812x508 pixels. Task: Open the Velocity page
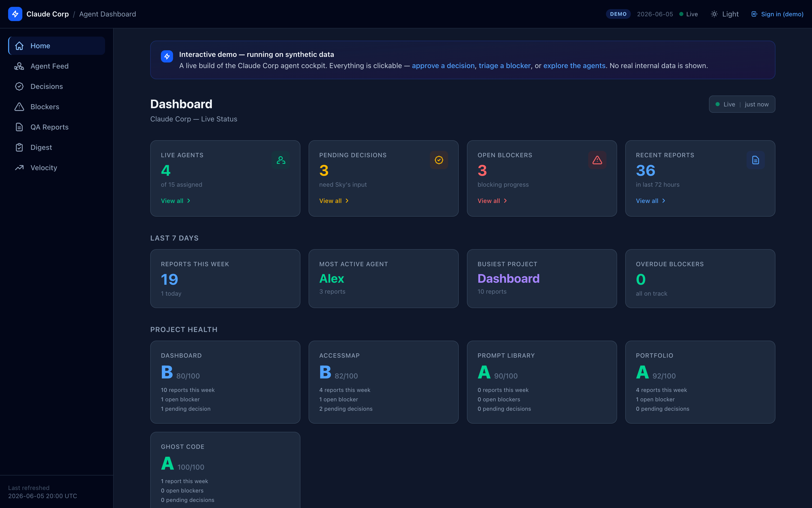point(57,168)
